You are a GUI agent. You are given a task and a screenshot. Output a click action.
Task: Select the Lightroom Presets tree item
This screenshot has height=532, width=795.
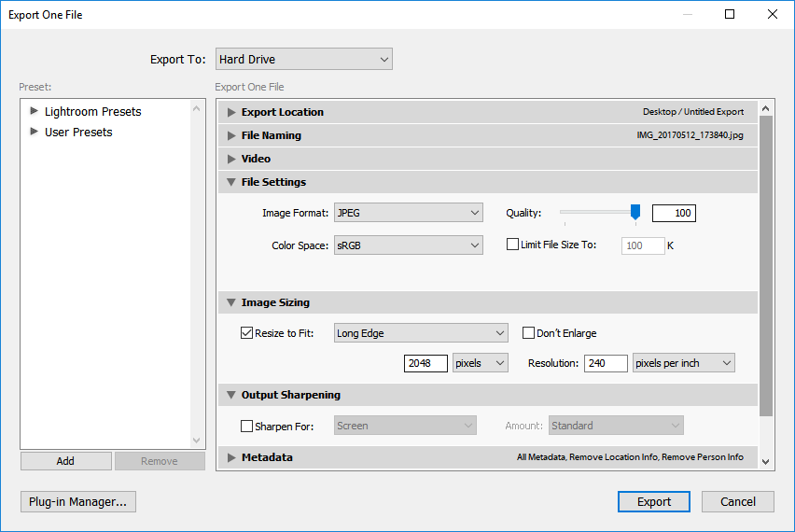click(92, 112)
